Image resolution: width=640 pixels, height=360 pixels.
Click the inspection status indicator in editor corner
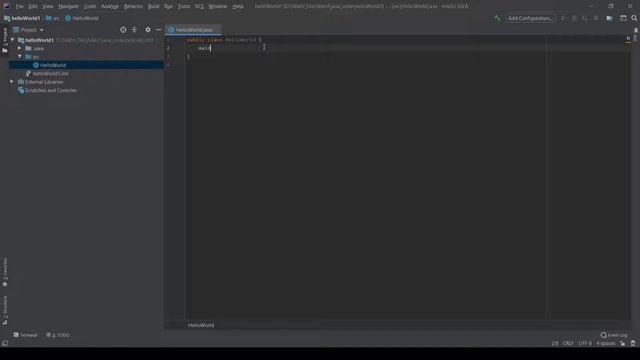click(628, 38)
